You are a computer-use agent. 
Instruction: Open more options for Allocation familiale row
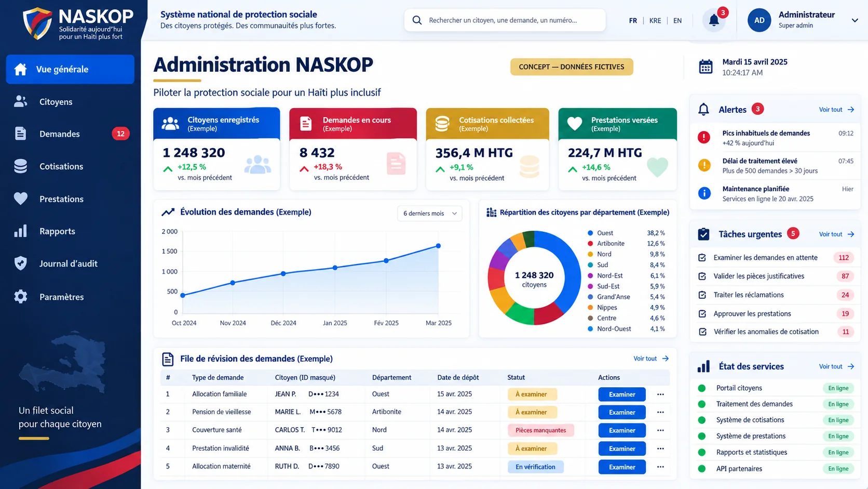click(660, 394)
